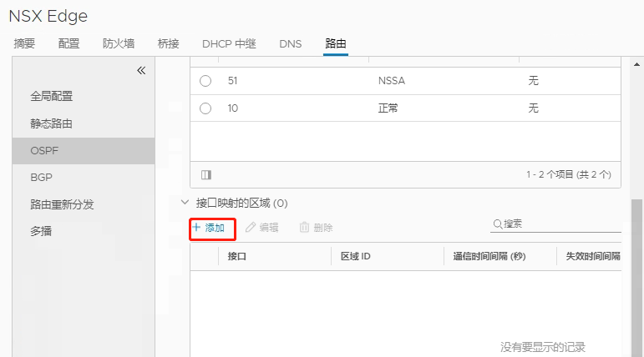Click the pencil edit icon
Image resolution: width=644 pixels, height=357 pixels.
[x=251, y=228]
